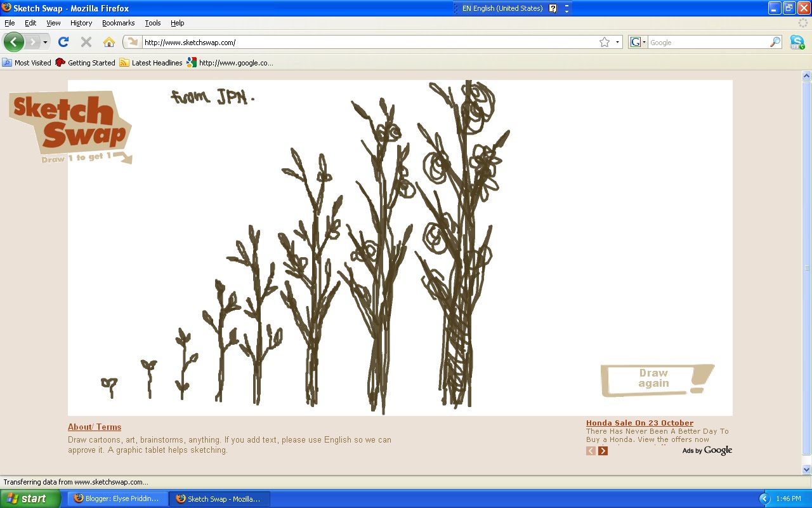Open the About/ Terms link
The image size is (812, 508).
tap(95, 427)
